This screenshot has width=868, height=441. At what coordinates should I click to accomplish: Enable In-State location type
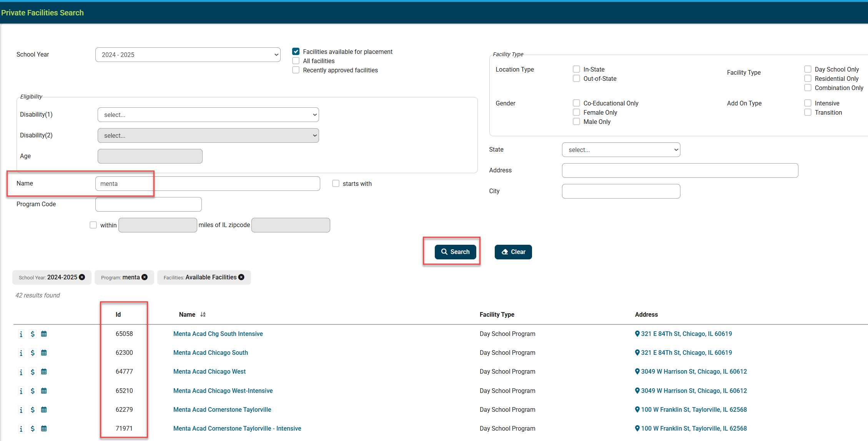click(x=577, y=69)
